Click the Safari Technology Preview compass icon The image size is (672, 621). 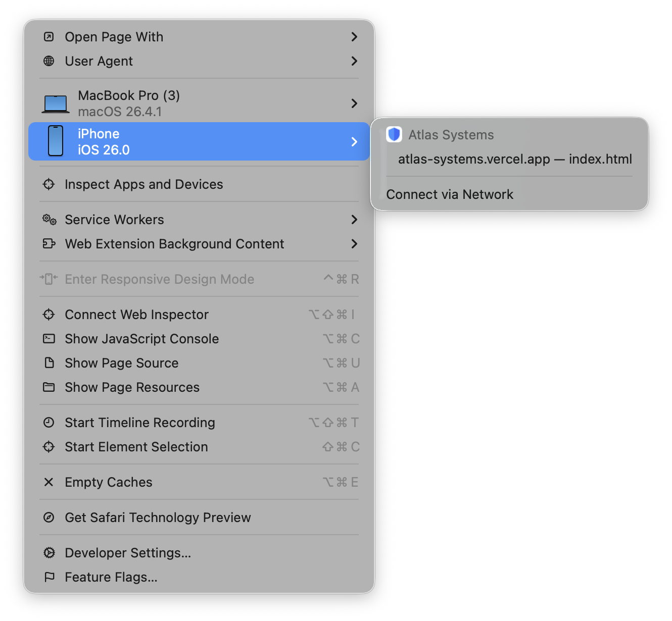point(49,517)
